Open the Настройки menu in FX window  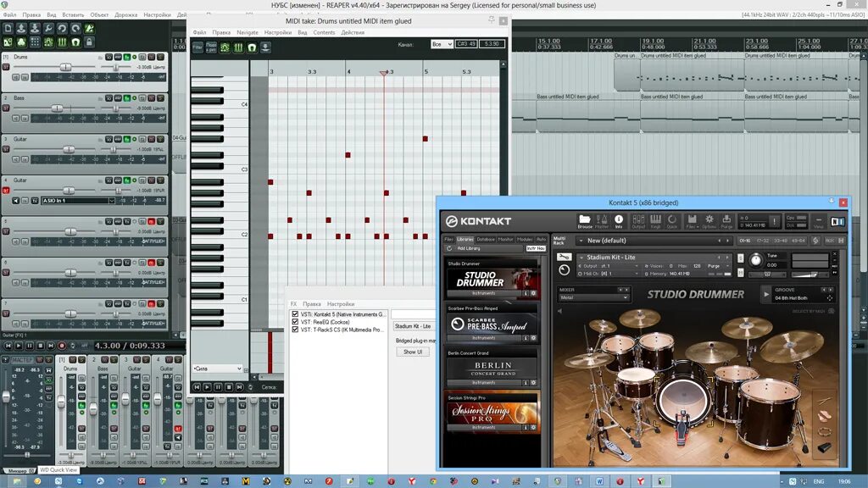pos(341,304)
